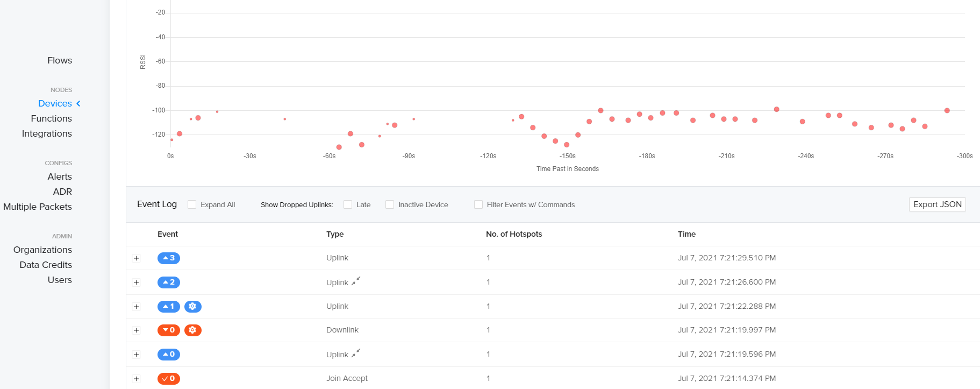This screenshot has width=980, height=389.
Task: Check the Late dropped uplinks box
Action: coord(348,204)
